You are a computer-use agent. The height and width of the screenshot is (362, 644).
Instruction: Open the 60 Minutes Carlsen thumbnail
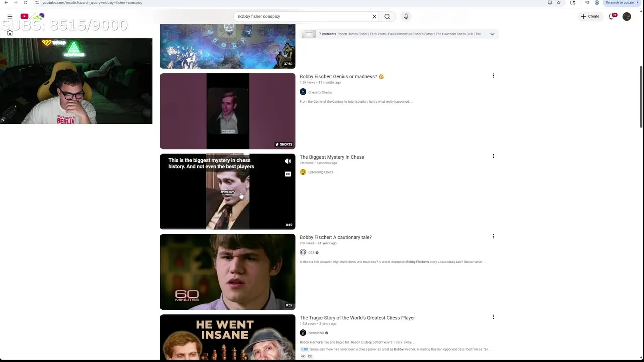click(227, 272)
